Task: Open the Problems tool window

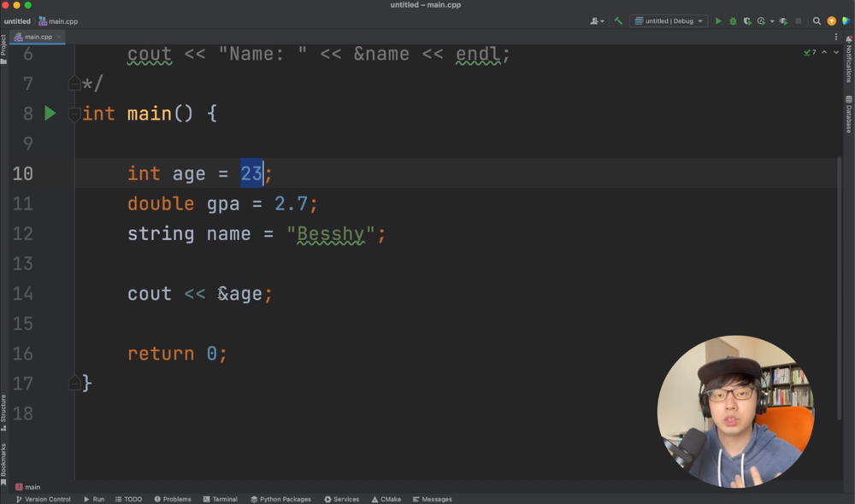Action: click(x=173, y=499)
